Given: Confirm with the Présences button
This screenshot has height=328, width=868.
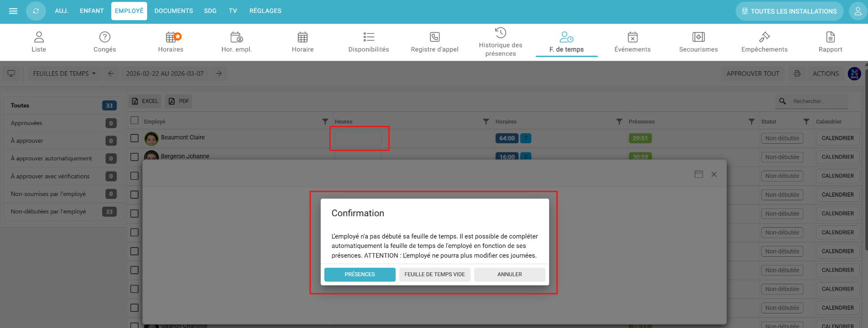Looking at the screenshot, I should point(360,274).
